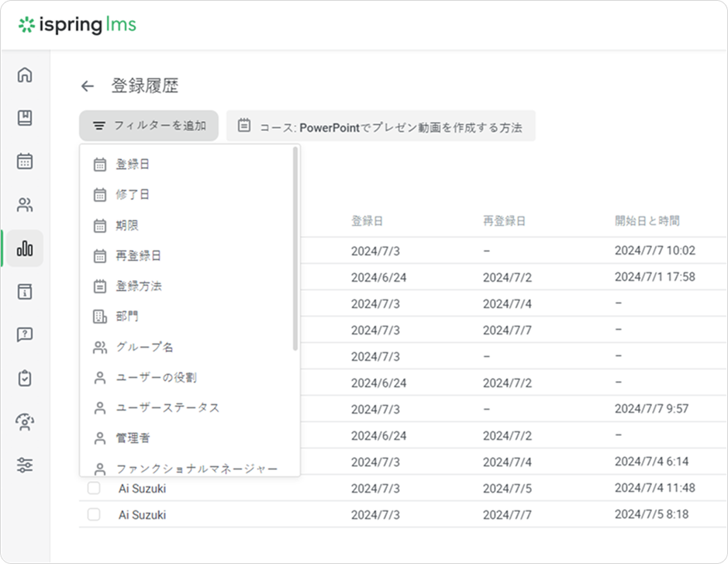Open the course library book icon
This screenshot has height=564, width=728.
(x=25, y=118)
